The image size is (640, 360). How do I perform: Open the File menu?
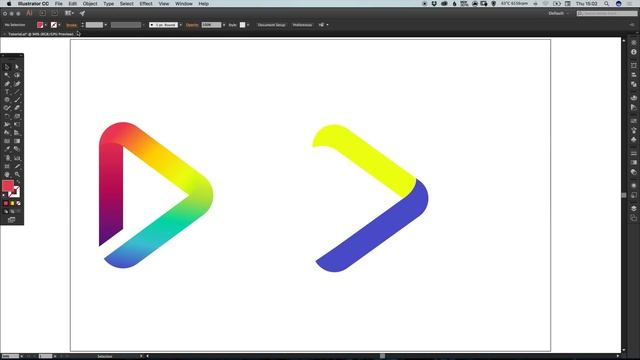[59, 4]
